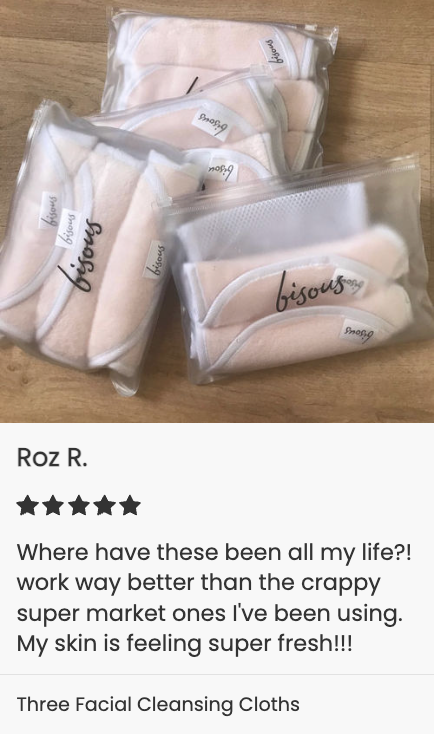Open the Three Facial Cleansing Cloths product link
434x734 pixels.
coord(158,704)
